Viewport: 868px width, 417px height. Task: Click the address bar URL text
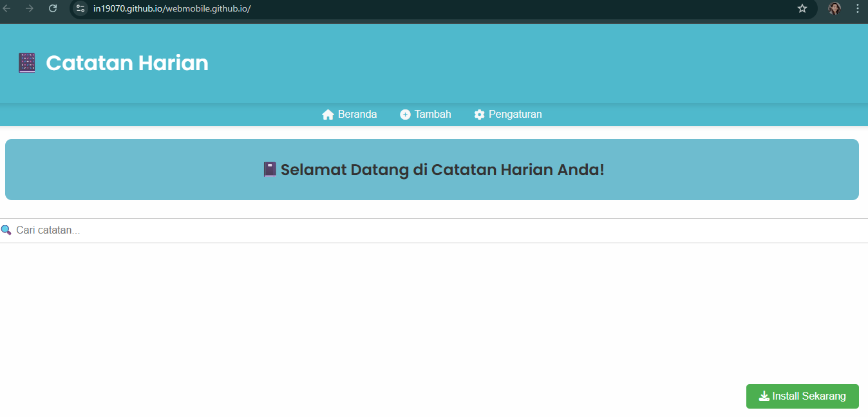pyautogui.click(x=172, y=8)
